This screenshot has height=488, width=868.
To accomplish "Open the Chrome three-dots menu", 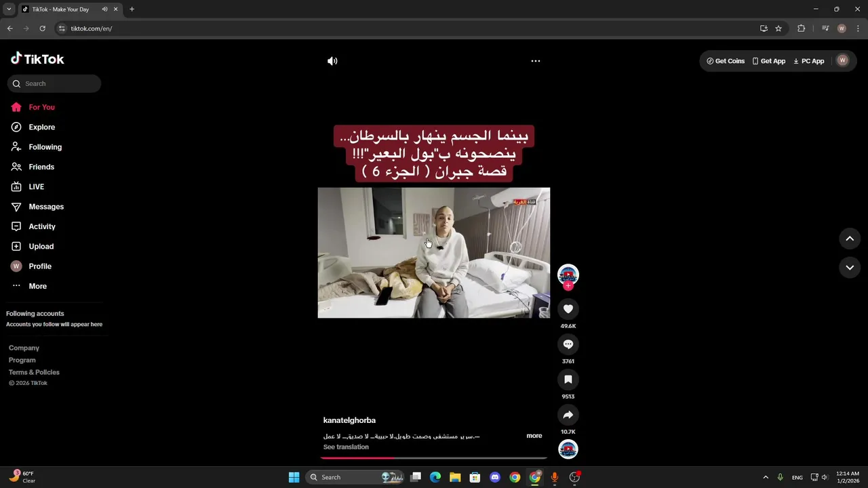I will point(858,28).
